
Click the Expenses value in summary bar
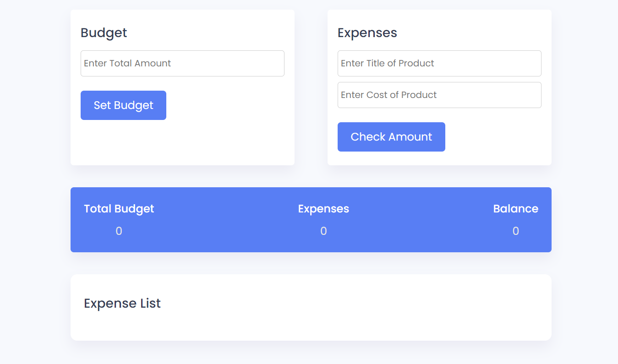(323, 231)
